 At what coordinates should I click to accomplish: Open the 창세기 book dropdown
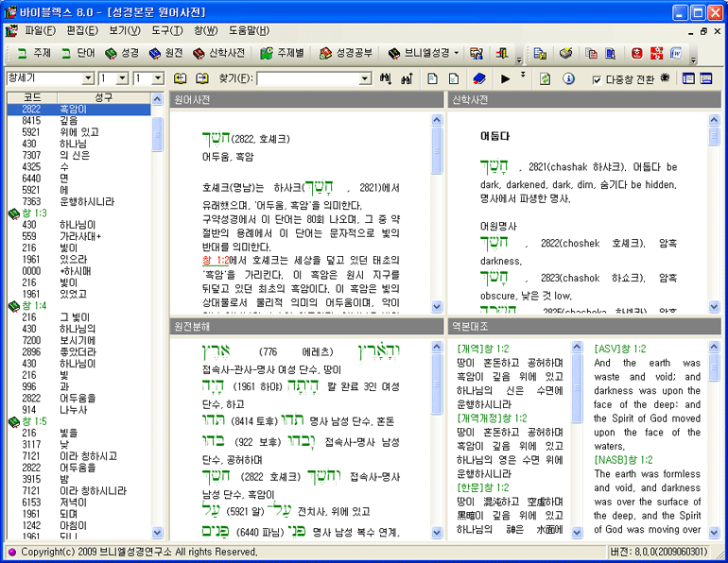coord(88,78)
